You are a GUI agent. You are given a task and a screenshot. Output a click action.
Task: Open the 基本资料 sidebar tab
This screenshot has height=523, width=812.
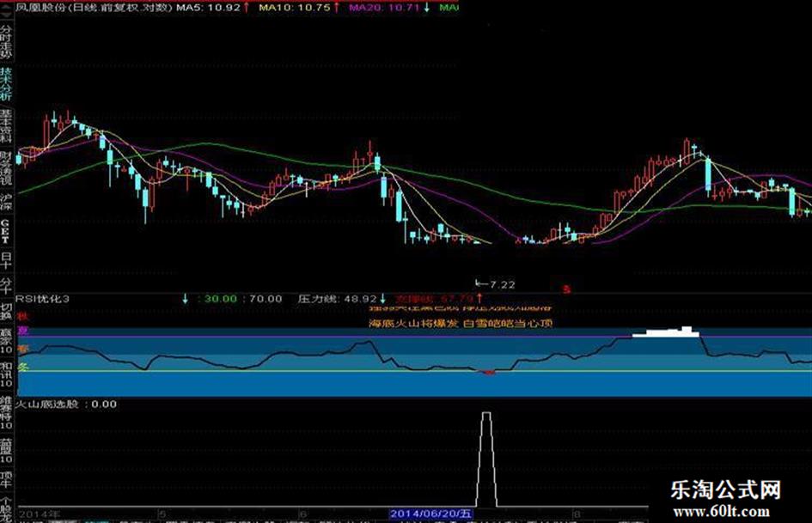(x=6, y=126)
